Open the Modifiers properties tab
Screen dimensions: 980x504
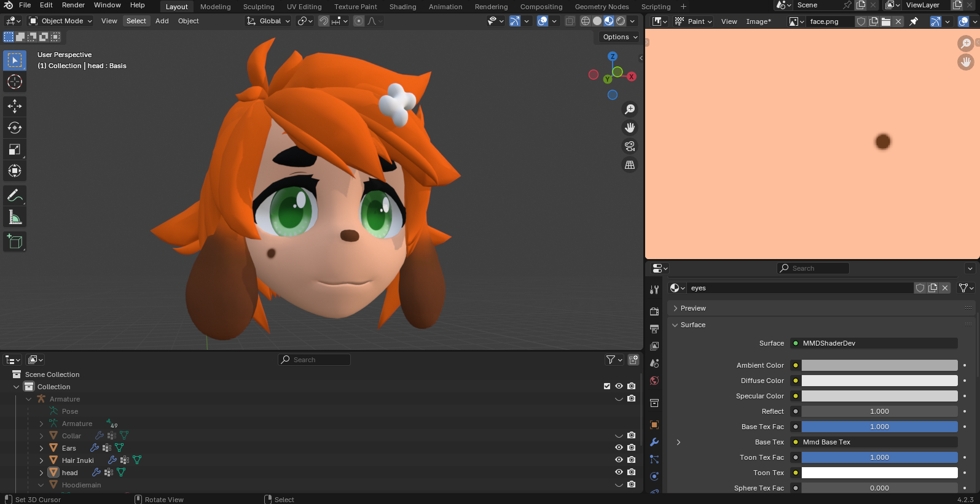654,442
